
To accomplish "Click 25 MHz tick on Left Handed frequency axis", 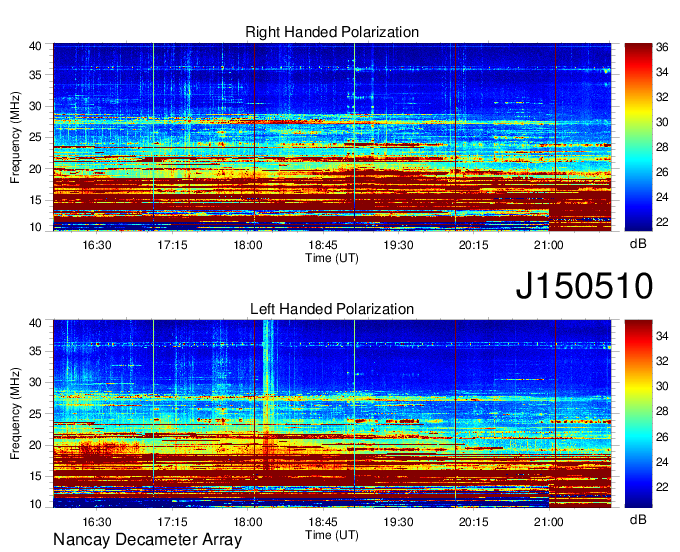I will [x=35, y=414].
